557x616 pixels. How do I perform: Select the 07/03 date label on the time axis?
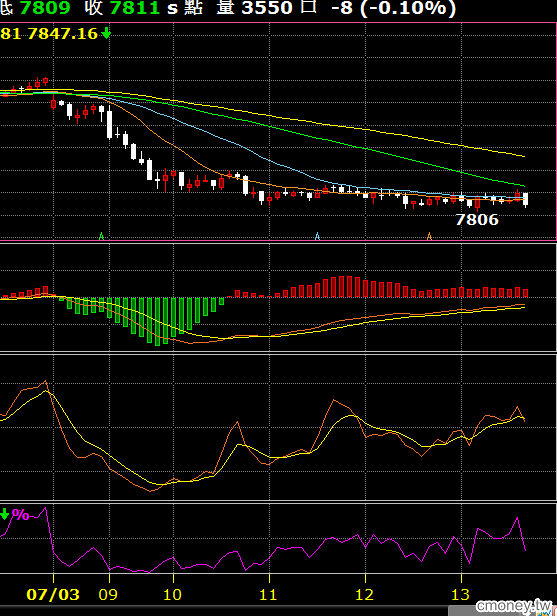53,594
